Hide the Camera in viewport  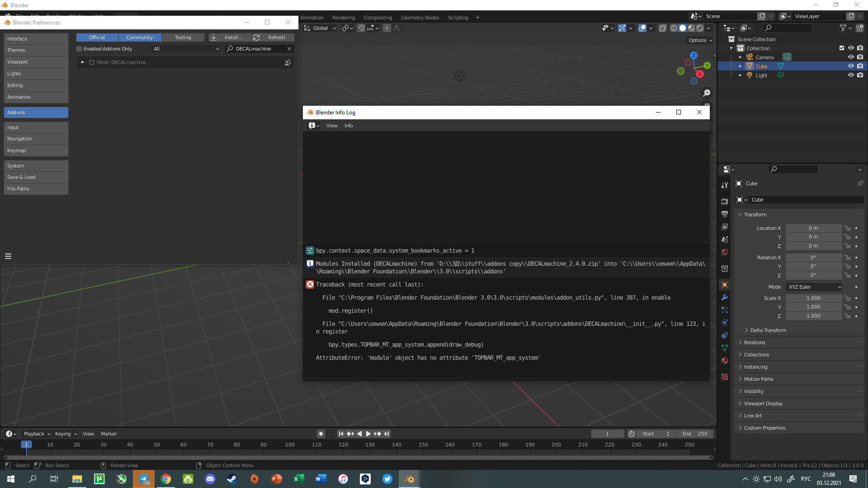[x=851, y=57]
